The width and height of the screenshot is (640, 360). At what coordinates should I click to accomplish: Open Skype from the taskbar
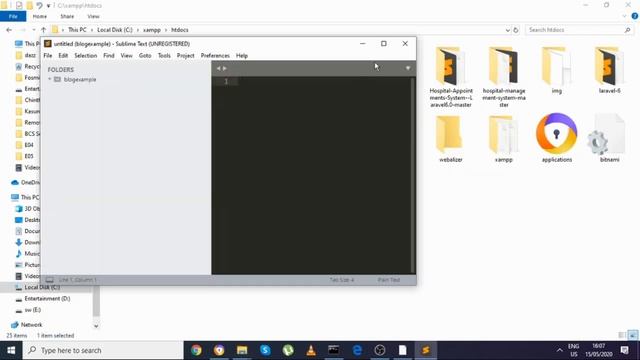(265, 350)
